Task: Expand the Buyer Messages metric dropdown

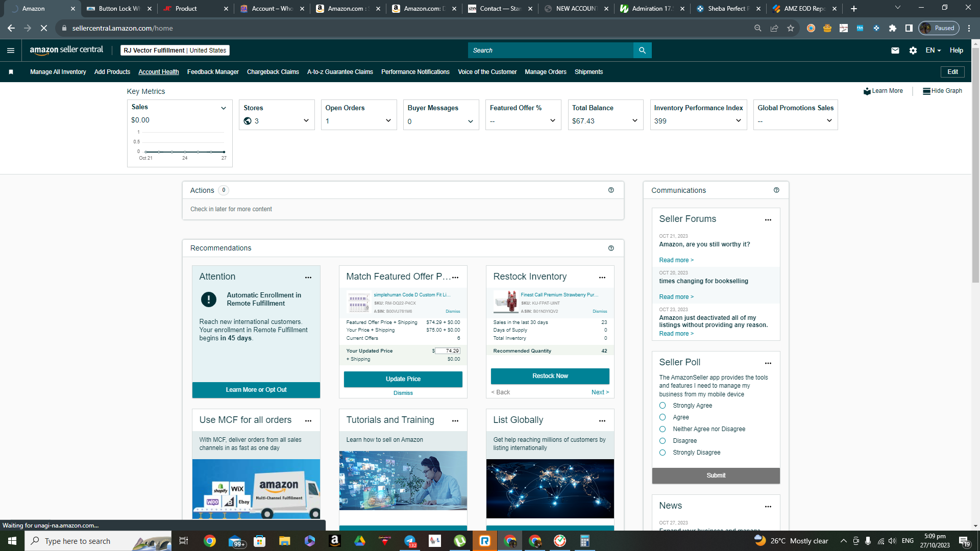Action: pos(471,121)
